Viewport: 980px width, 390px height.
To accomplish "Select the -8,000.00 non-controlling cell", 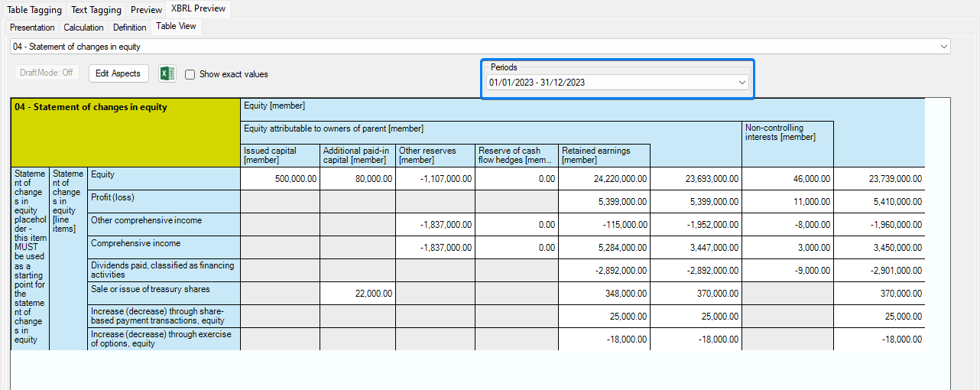I will [x=787, y=224].
